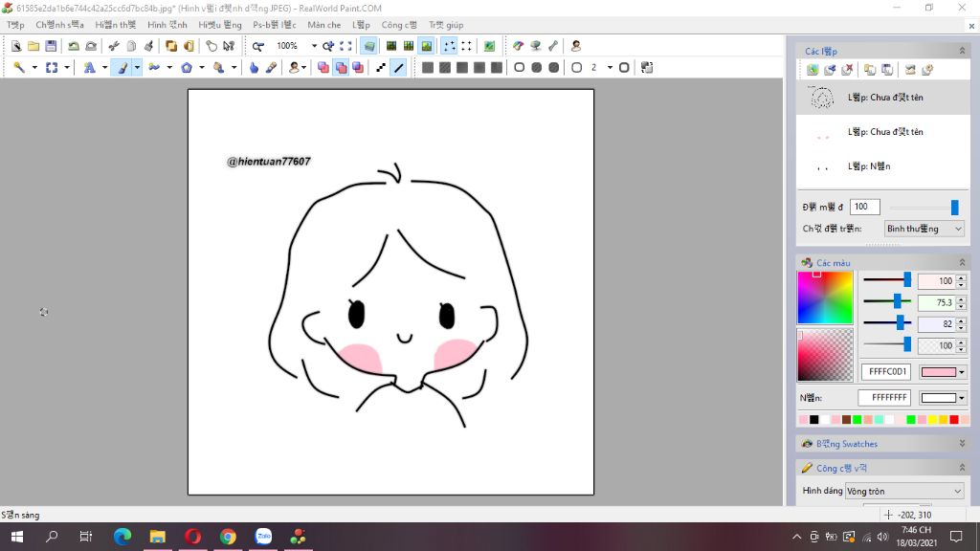Click the layer opacity slider handle
The height and width of the screenshot is (551, 980).
(954, 208)
